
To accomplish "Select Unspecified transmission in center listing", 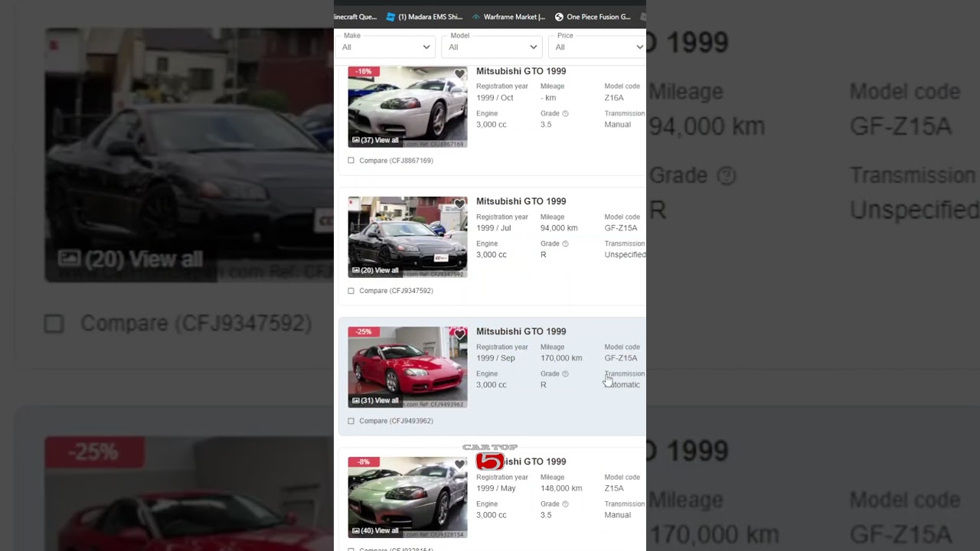I will pos(625,255).
